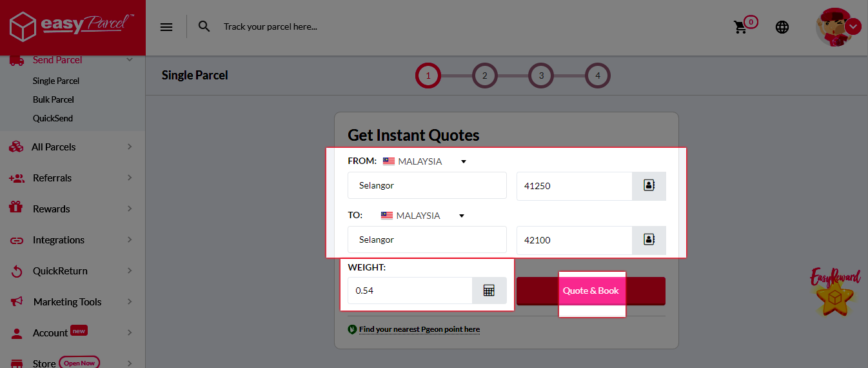Open the shopping cart icon
The width and height of the screenshot is (868, 368).
pos(741,27)
